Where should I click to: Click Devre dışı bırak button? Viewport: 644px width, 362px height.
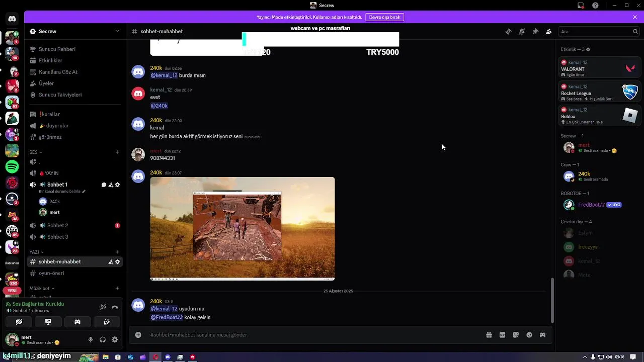pos(384,17)
